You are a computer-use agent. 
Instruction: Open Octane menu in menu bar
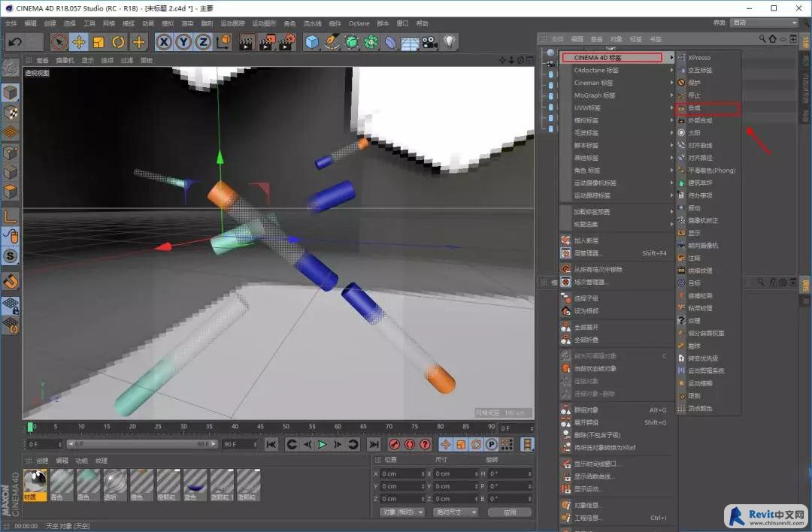coord(359,23)
